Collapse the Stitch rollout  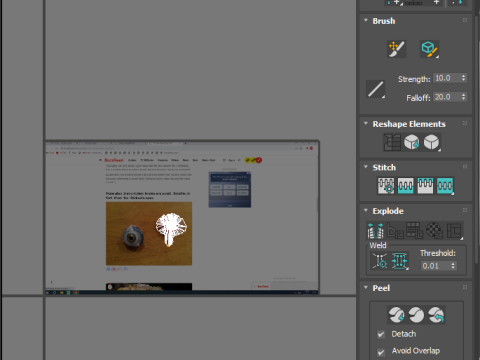click(x=366, y=167)
